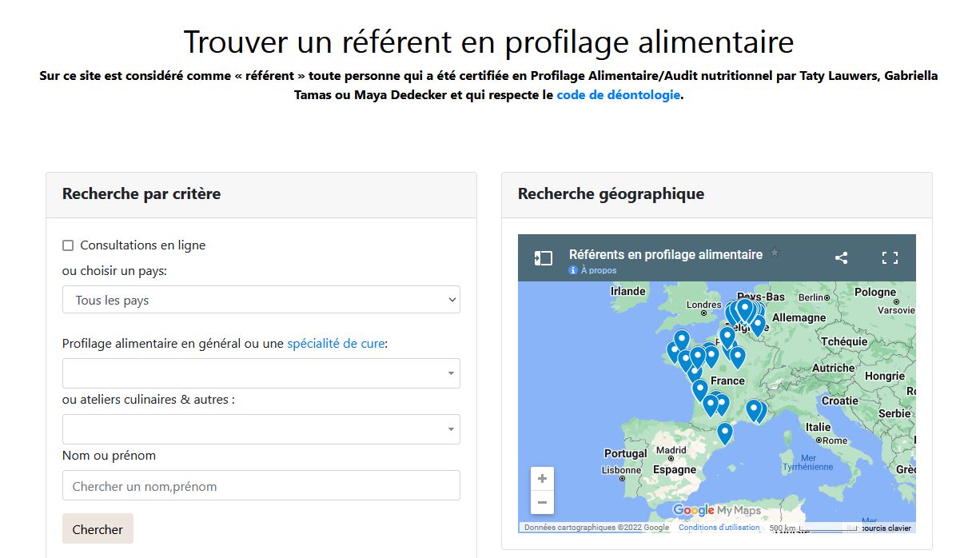Open the map legend sidebar panel
980x558 pixels.
pyautogui.click(x=544, y=258)
